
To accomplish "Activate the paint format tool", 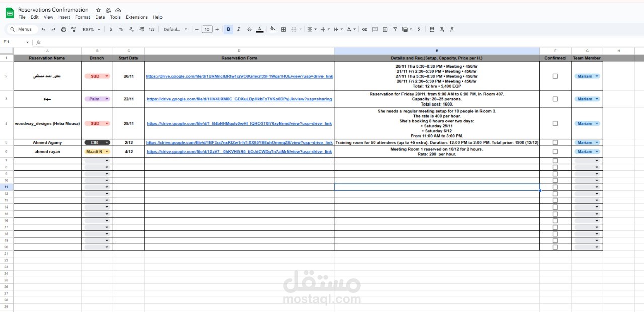I will click(73, 29).
